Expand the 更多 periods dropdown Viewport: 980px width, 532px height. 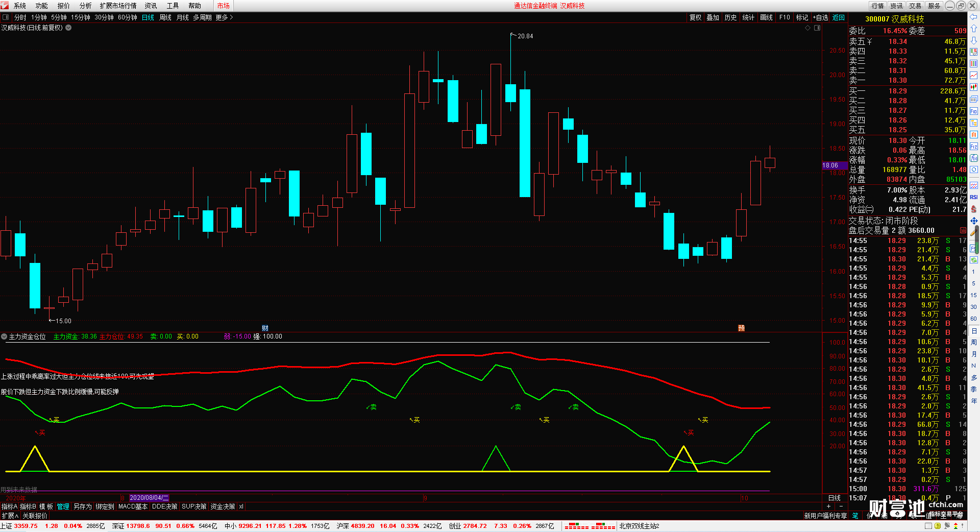point(224,17)
